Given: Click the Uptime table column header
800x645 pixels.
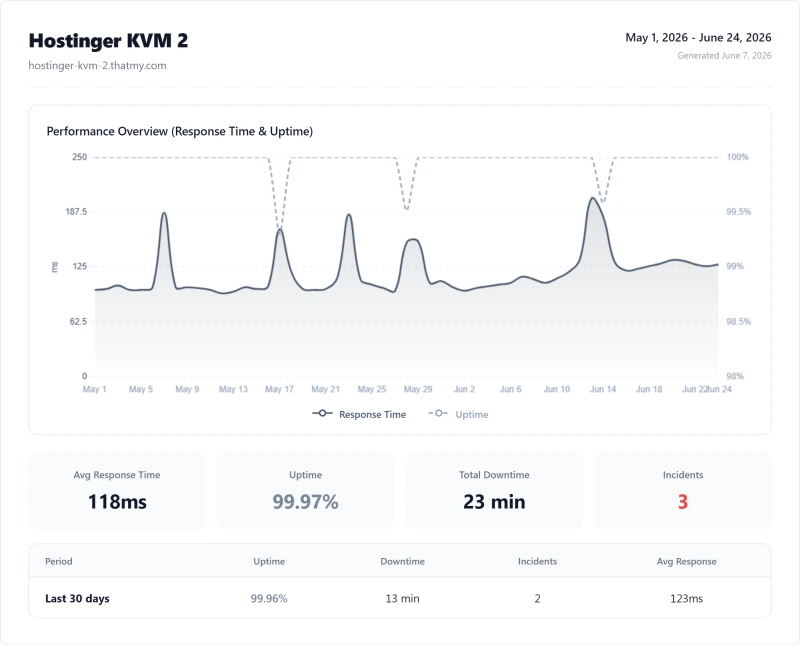Looking at the screenshot, I should [x=269, y=561].
